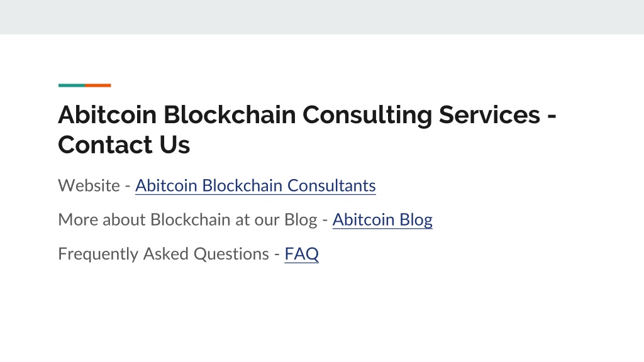Viewport: 644px width, 362px height.
Task: Click the word "Blockchain" in the bold title
Action: point(230,114)
